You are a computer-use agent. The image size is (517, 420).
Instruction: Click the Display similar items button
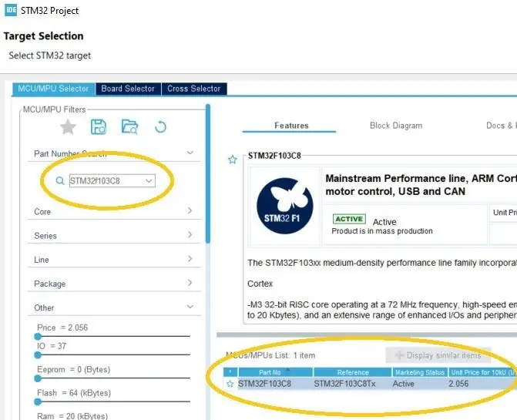pyautogui.click(x=438, y=355)
